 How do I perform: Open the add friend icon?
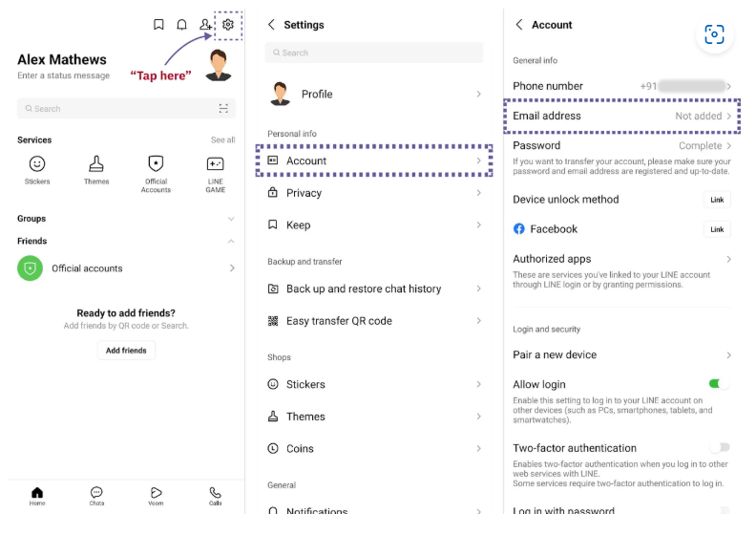tap(205, 25)
